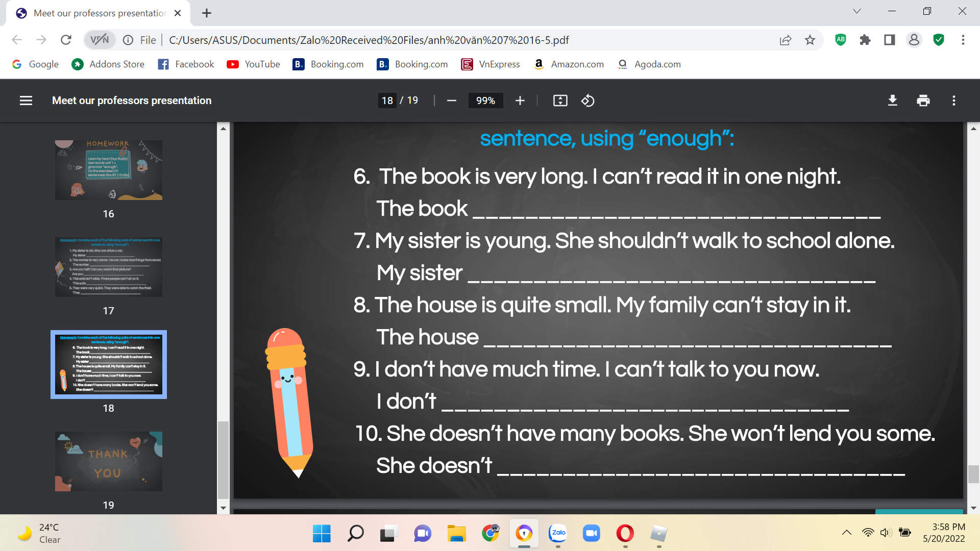Toggle the browser side panel
The image size is (980, 551).
pos(890,40)
